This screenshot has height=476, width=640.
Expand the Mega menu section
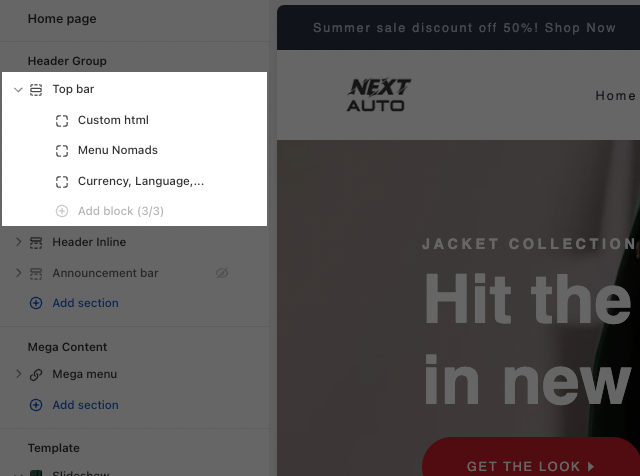tap(18, 374)
